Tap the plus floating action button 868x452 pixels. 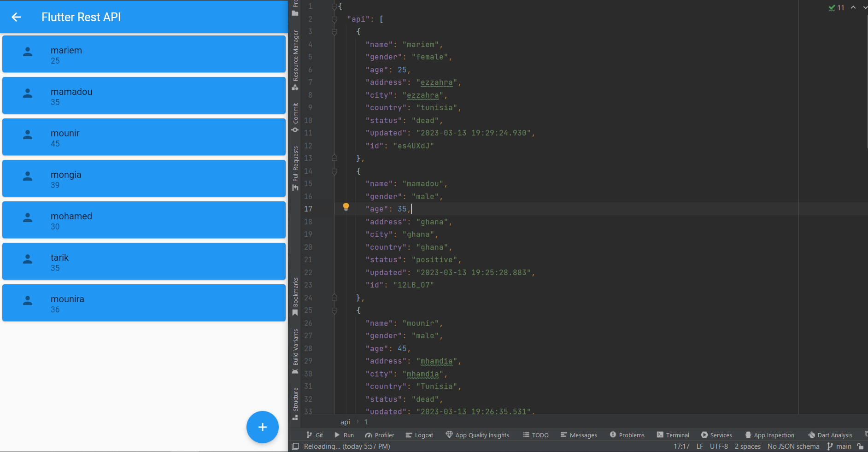pyautogui.click(x=263, y=427)
